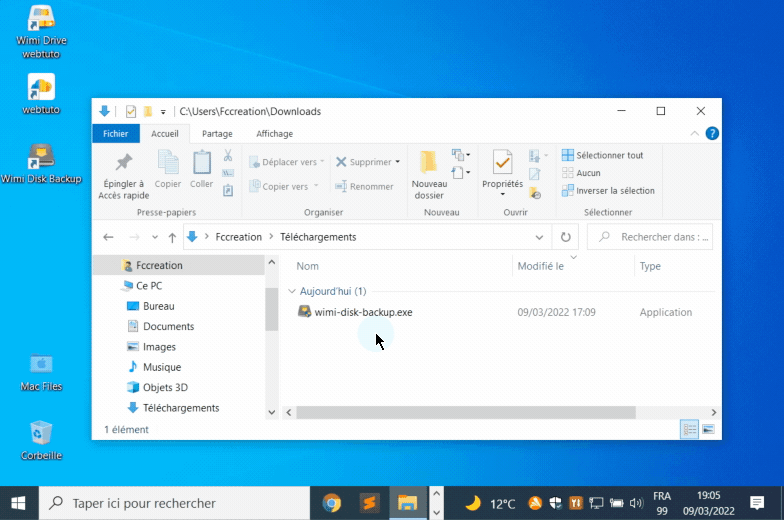
Task: Open the Corbeille recycle bin
Action: [41, 440]
